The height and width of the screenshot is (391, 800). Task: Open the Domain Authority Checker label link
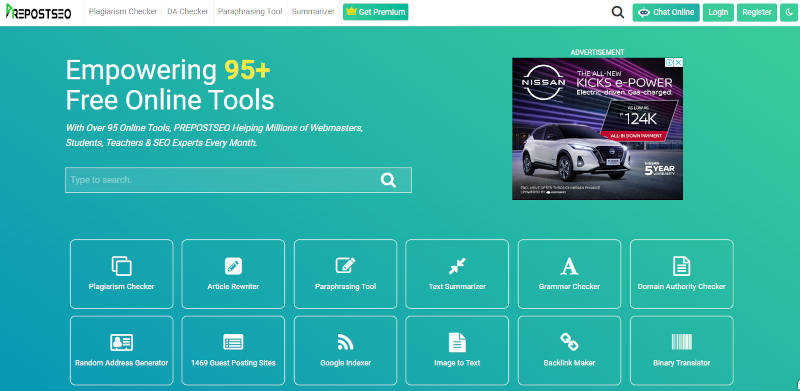[682, 286]
